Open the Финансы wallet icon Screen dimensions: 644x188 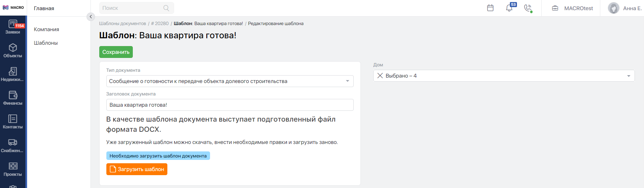coord(13,98)
